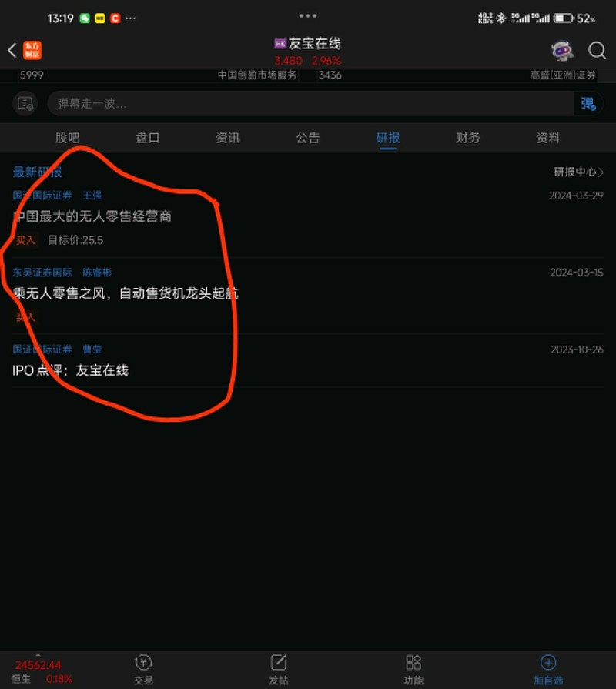Open the orange 东方财富 app logo
This screenshot has height=689, width=616.
(32, 50)
